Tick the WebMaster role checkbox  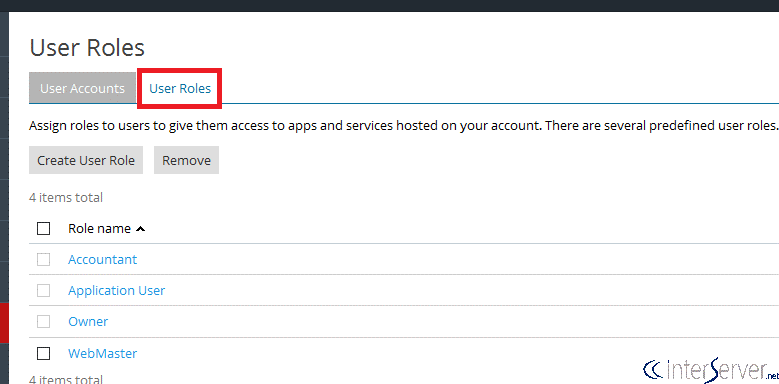44,353
